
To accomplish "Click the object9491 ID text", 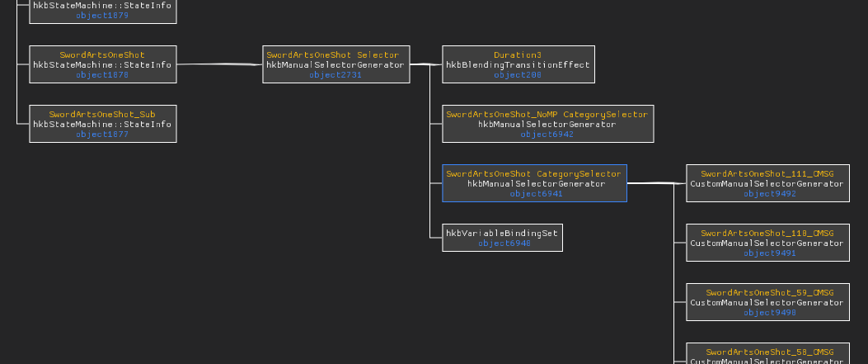I will tap(769, 253).
